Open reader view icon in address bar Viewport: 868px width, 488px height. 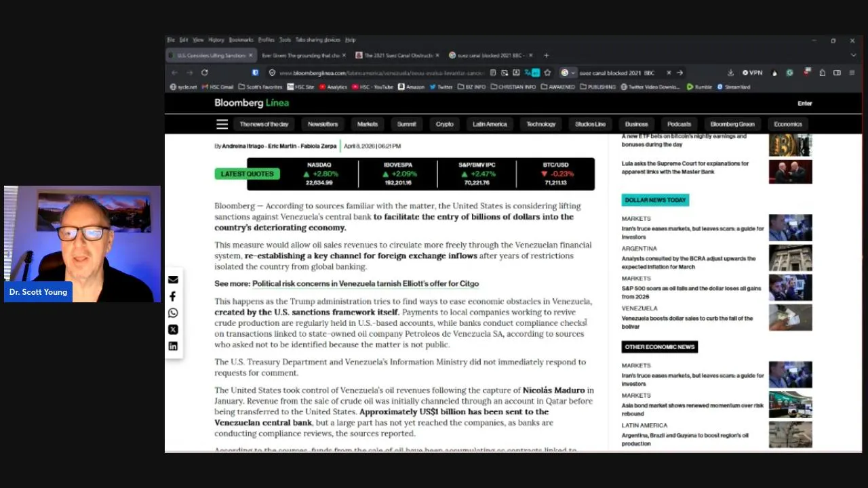[493, 73]
